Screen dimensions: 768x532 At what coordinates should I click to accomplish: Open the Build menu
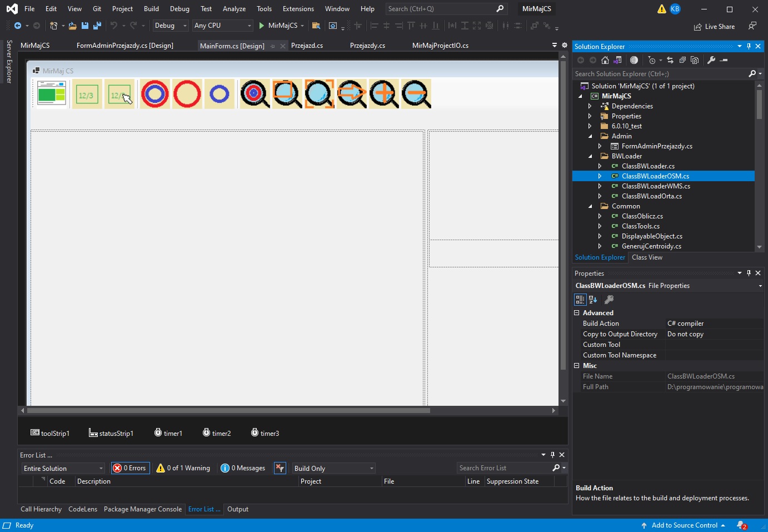tap(151, 9)
